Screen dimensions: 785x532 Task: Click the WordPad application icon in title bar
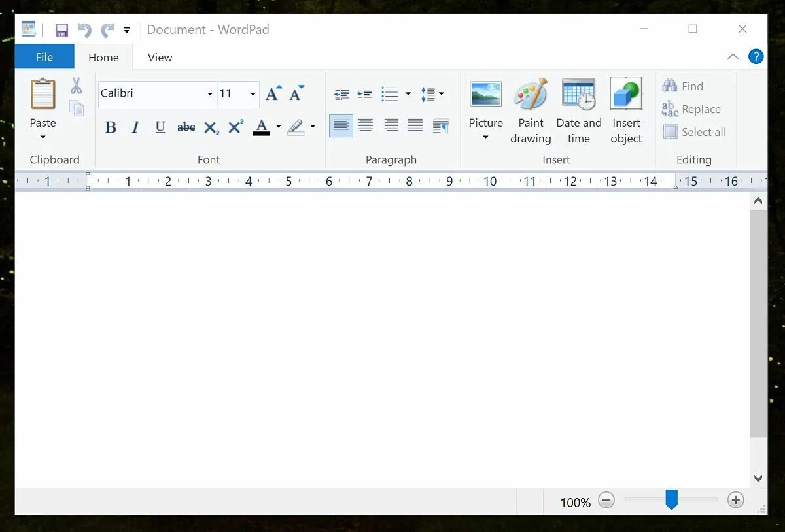28,29
